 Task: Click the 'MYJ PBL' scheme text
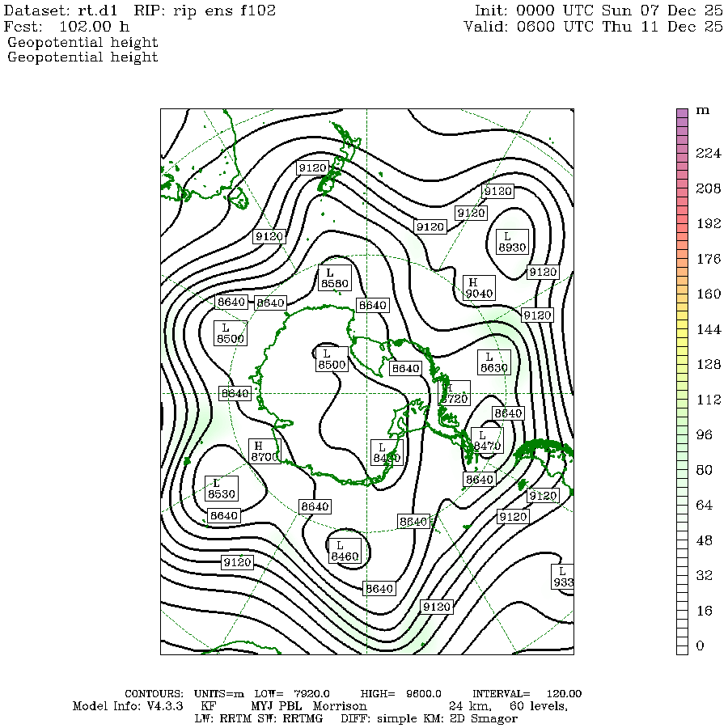click(x=277, y=706)
